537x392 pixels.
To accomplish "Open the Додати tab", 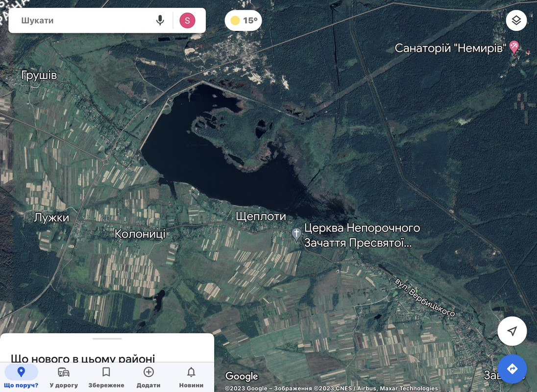I will click(x=148, y=377).
